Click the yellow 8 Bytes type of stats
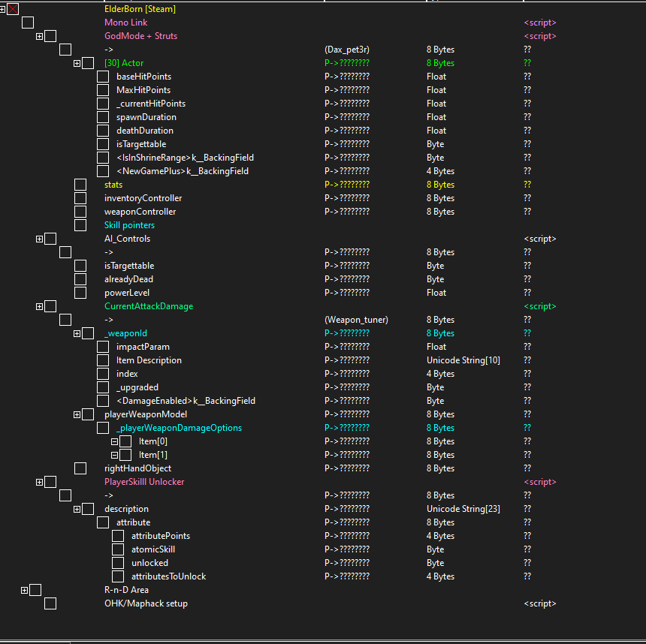The height and width of the screenshot is (644, 646). [440, 184]
